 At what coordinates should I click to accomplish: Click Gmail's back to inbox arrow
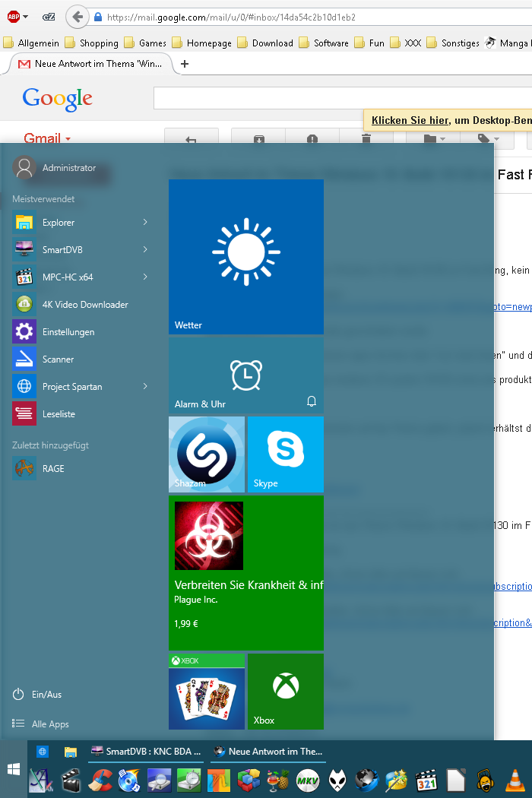pos(192,138)
